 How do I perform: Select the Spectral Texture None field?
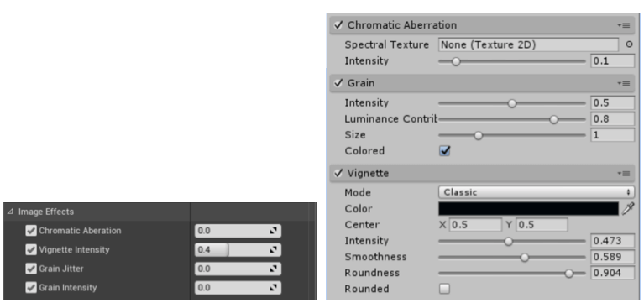[528, 44]
